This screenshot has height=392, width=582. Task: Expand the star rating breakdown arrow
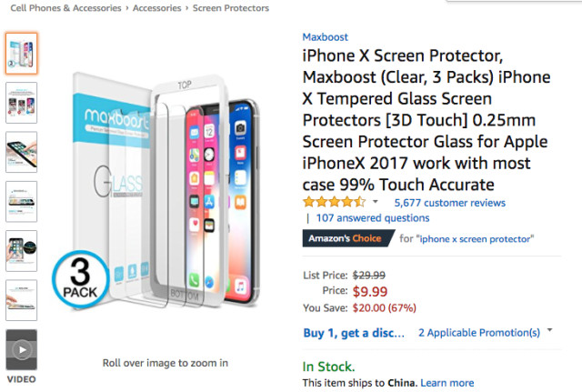375,202
